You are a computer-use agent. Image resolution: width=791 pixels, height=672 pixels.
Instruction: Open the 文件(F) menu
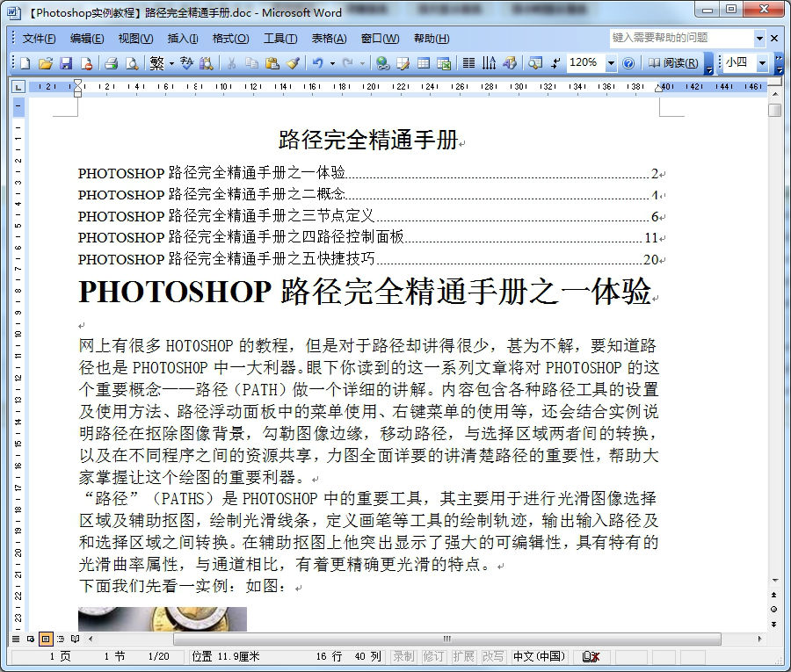point(39,39)
